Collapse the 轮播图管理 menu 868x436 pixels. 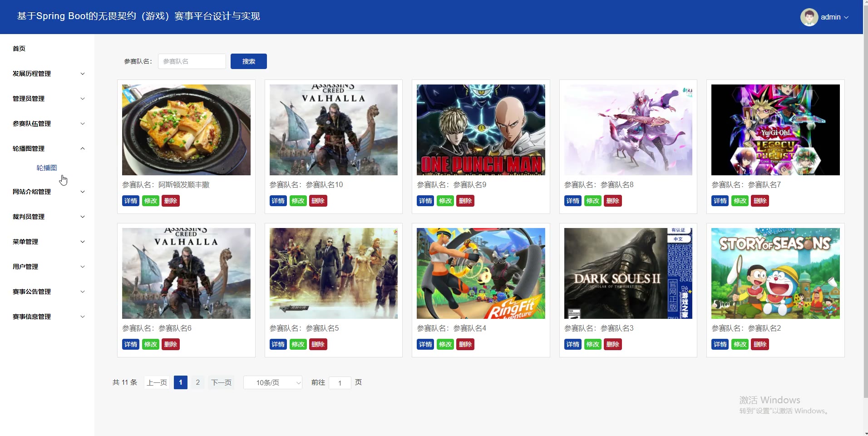(48, 149)
